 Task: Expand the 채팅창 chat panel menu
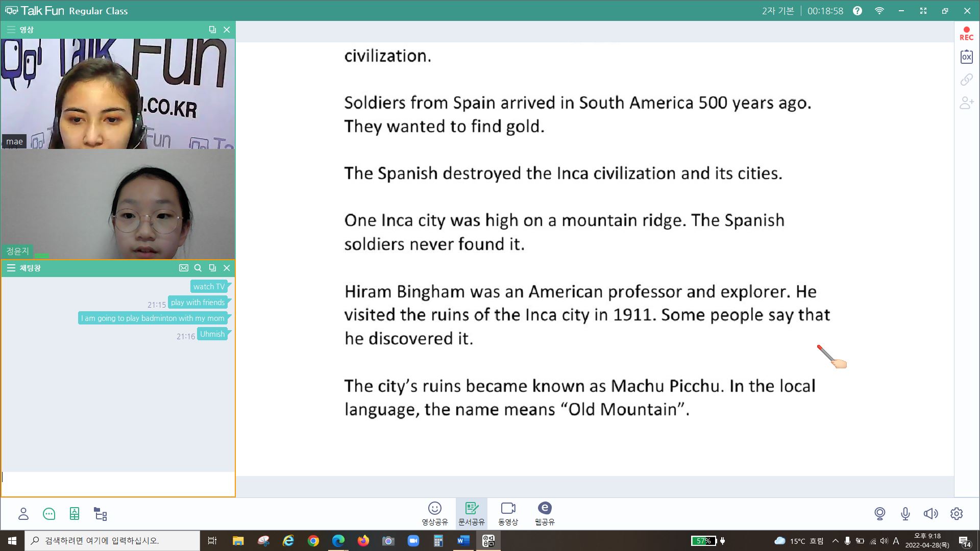click(11, 268)
